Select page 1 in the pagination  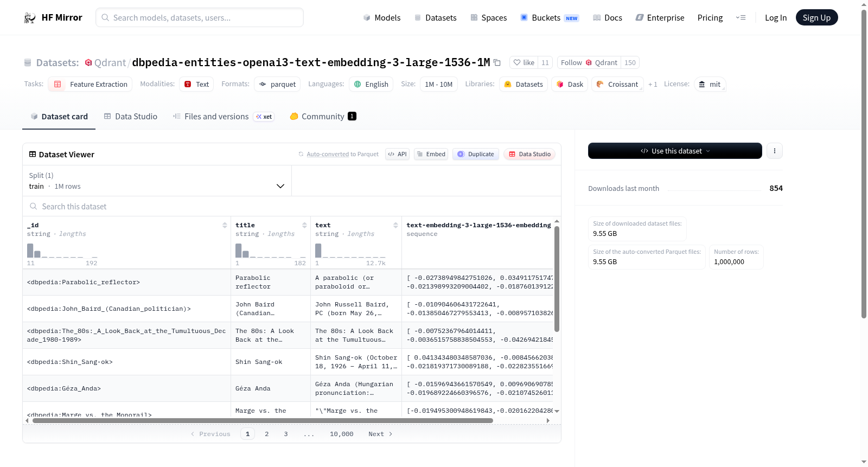[247, 434]
